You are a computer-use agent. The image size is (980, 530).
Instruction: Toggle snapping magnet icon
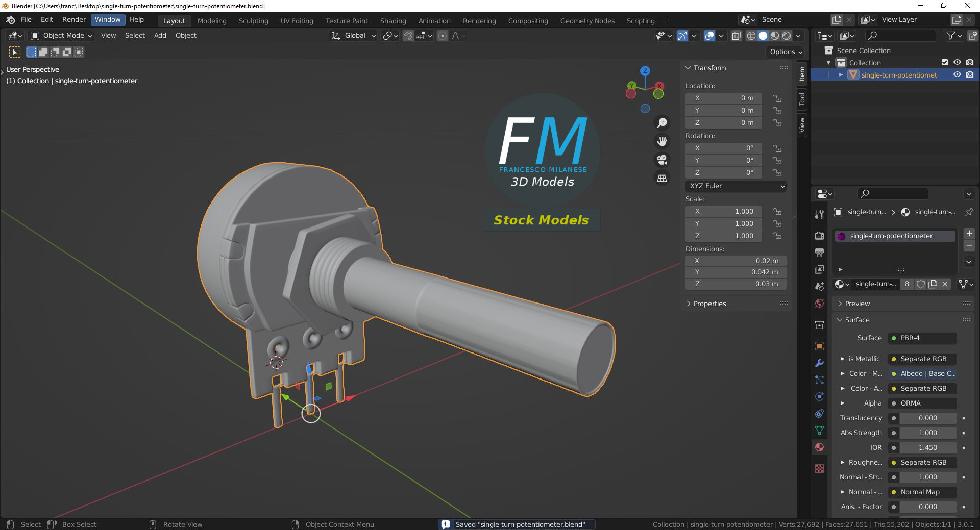[x=408, y=36]
